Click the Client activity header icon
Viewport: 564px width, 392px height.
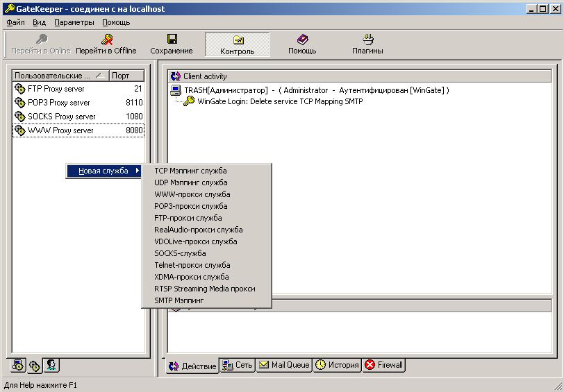pyautogui.click(x=176, y=76)
